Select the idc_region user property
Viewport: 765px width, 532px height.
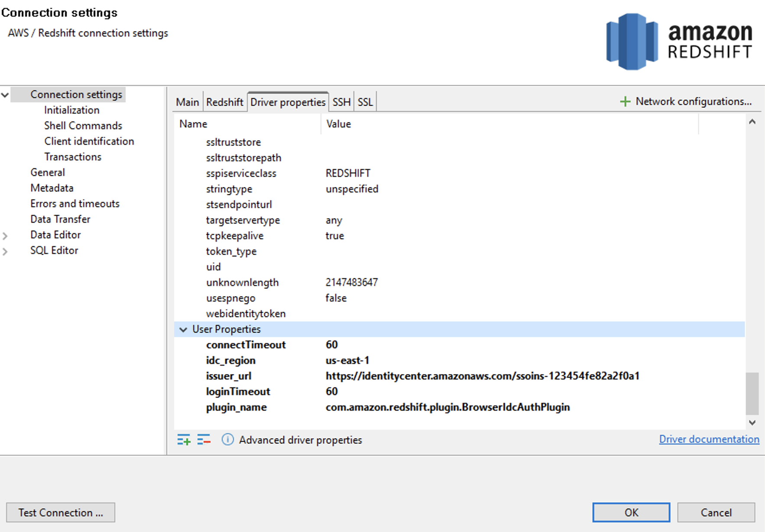pos(230,361)
